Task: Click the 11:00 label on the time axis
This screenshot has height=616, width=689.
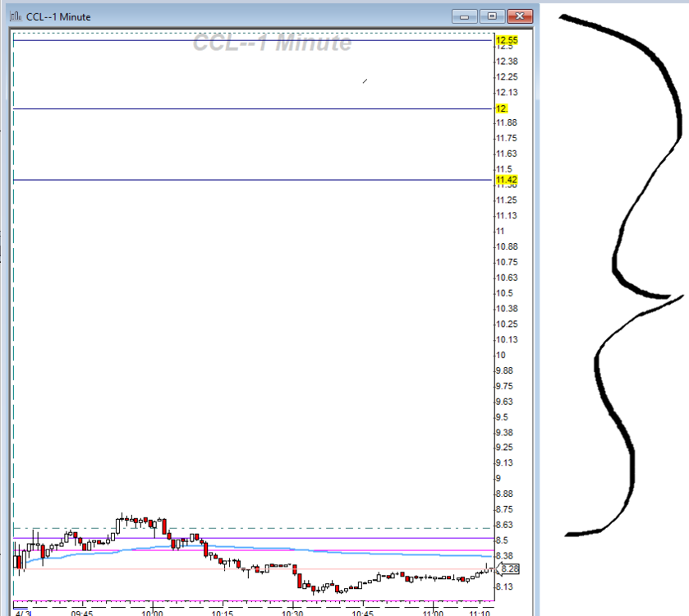Action: click(433, 612)
